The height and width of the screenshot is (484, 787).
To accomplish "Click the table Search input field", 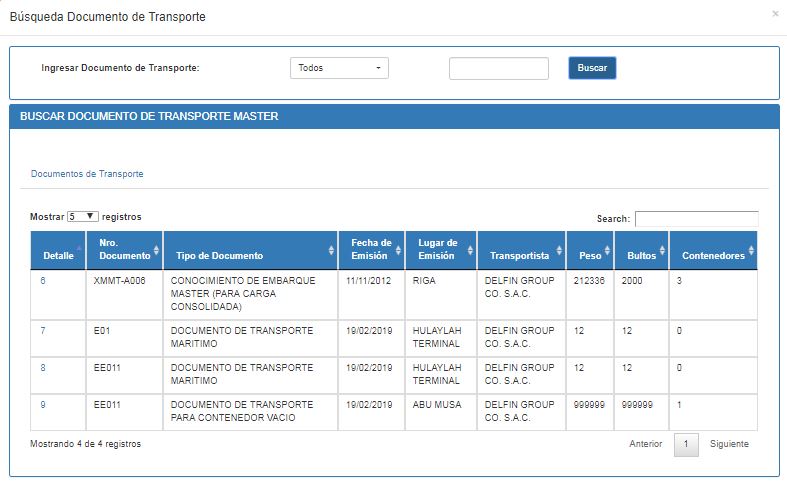I will (697, 219).
